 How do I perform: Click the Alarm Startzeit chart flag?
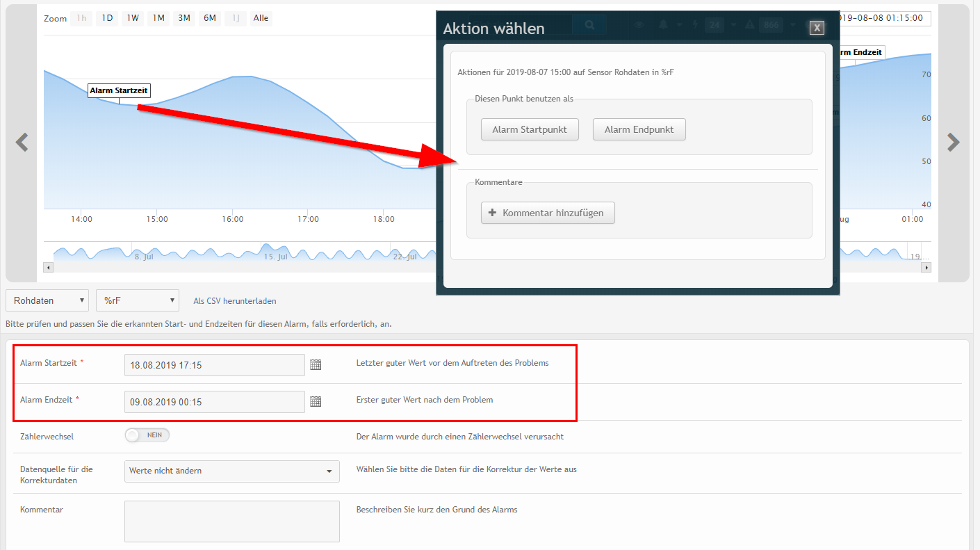click(x=119, y=90)
